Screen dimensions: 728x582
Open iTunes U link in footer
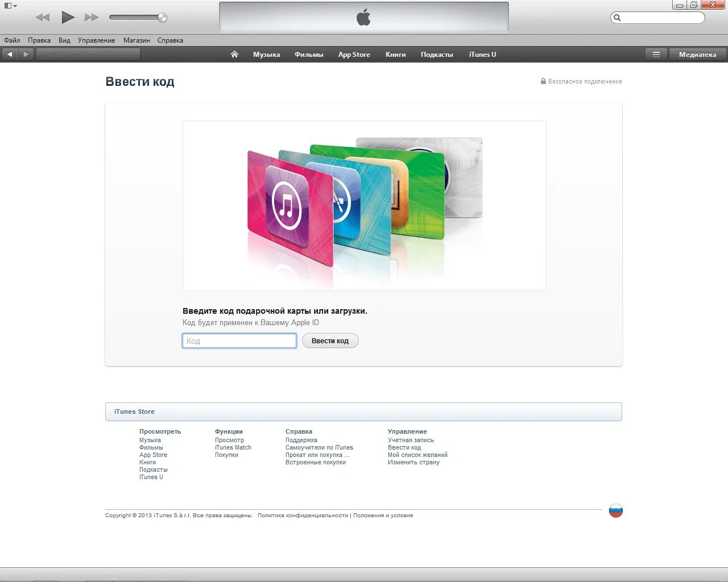coord(151,477)
